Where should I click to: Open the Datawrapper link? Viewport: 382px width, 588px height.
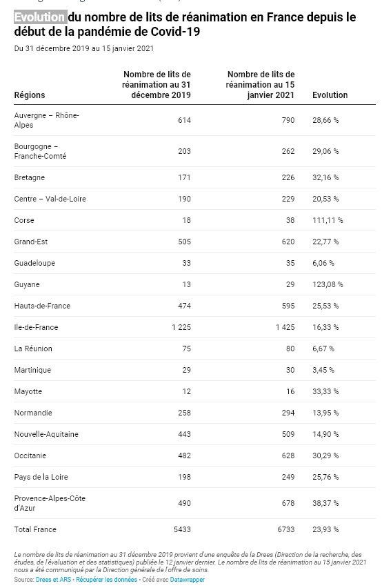[188, 580]
